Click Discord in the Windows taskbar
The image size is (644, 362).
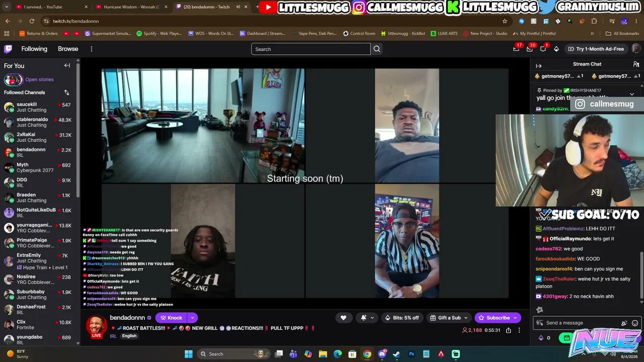(x=382, y=354)
